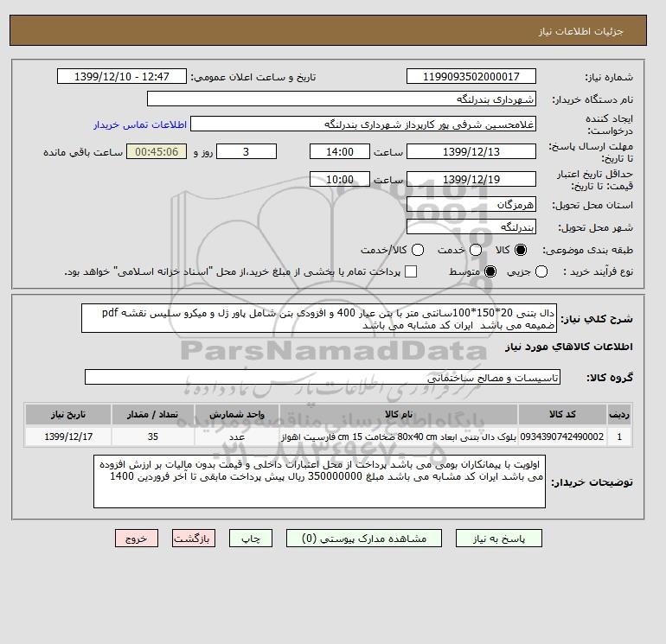Viewport: 666px width, 644px height.
Task: Click the تاریخ نیاز column header
Action: click(x=68, y=414)
